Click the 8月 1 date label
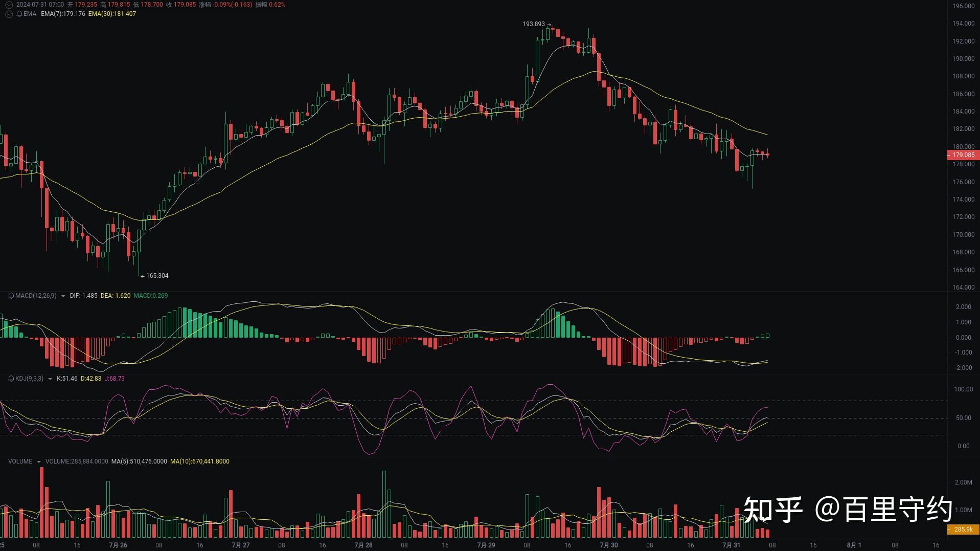 pyautogui.click(x=854, y=545)
